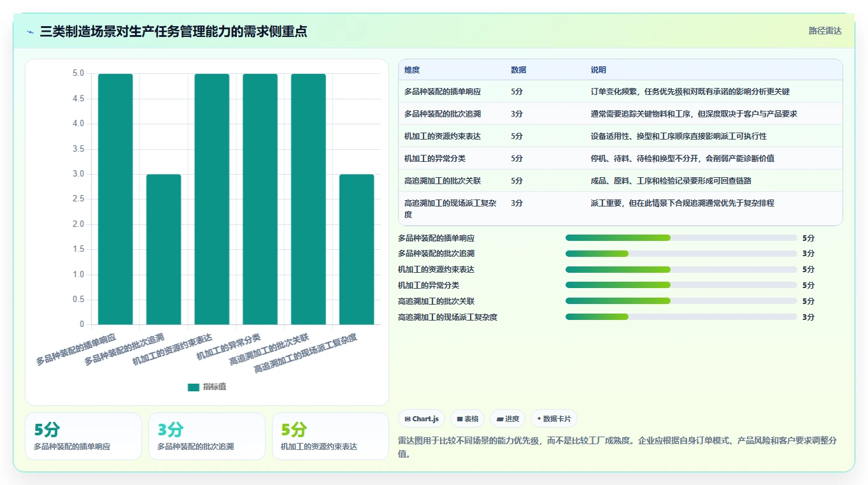Click progress bar of 多品种装配的插单响应
The height and width of the screenshot is (485, 868).
tap(681, 238)
